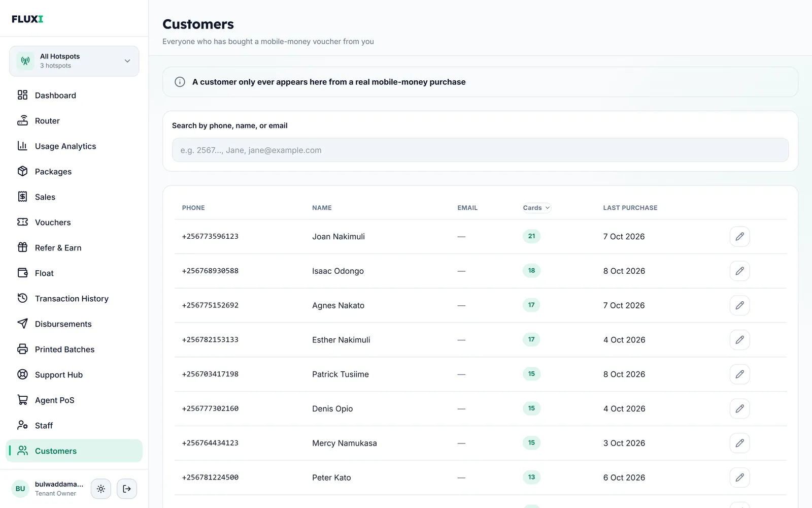Expand the All Hotspots selector dropdown

(74, 61)
